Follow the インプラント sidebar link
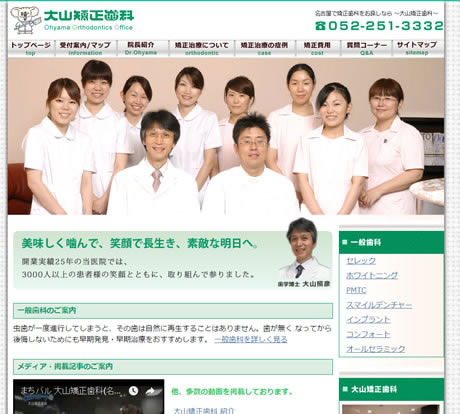The height and width of the screenshot is (414, 460). click(368, 320)
